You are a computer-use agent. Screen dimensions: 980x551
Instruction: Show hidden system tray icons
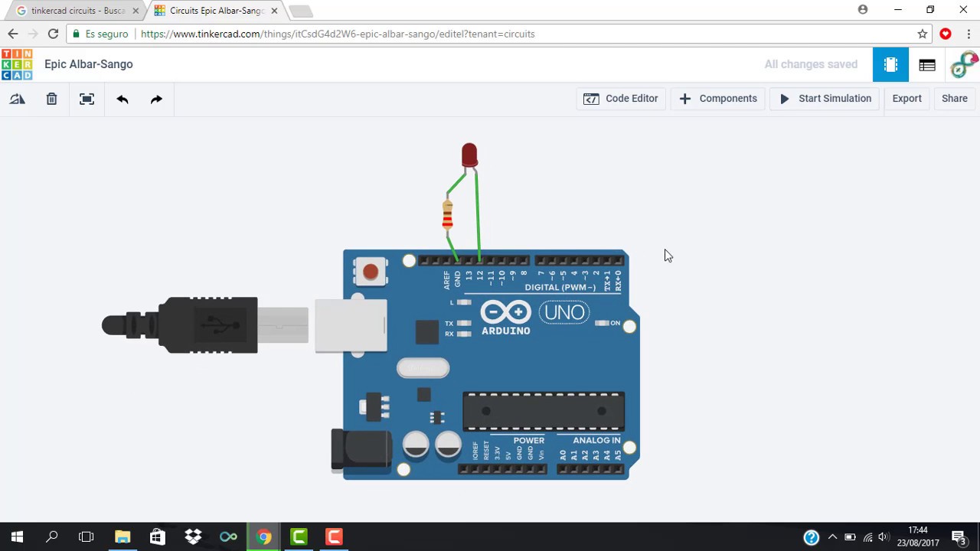(x=833, y=537)
